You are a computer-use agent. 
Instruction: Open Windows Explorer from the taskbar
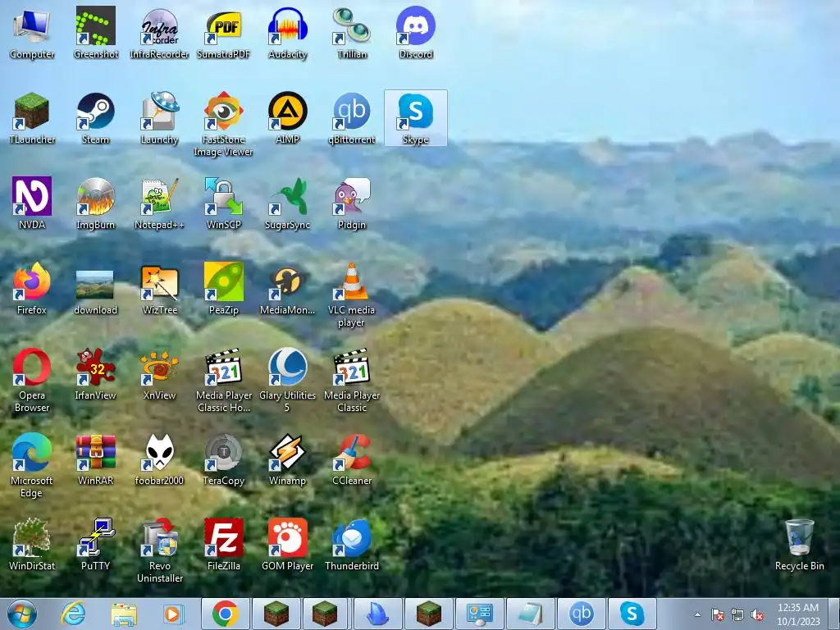pyautogui.click(x=124, y=614)
